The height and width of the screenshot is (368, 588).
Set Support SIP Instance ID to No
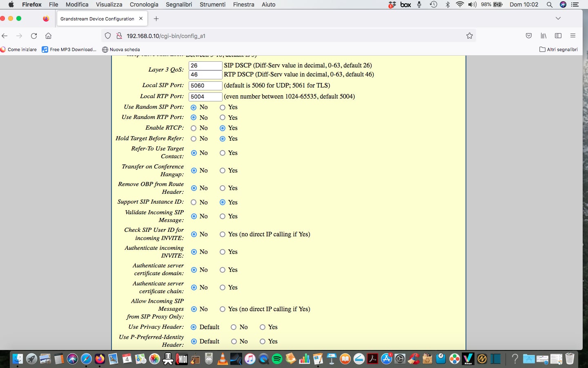coord(194,202)
